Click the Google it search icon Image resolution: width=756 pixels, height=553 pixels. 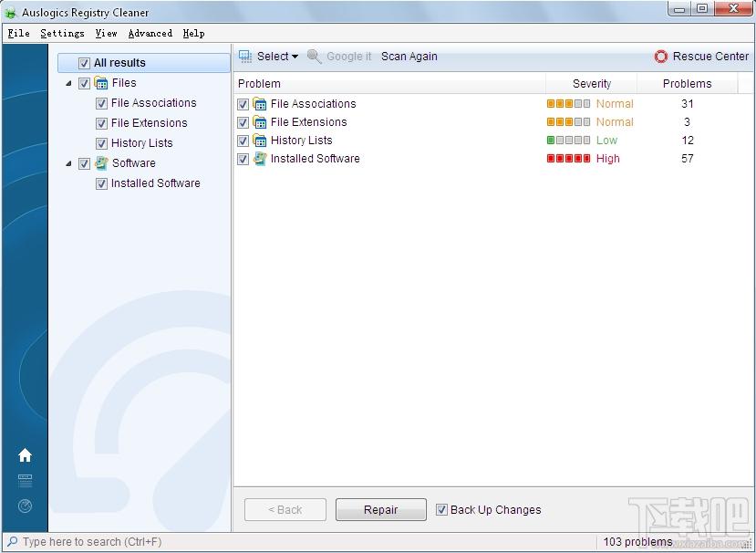(x=314, y=56)
